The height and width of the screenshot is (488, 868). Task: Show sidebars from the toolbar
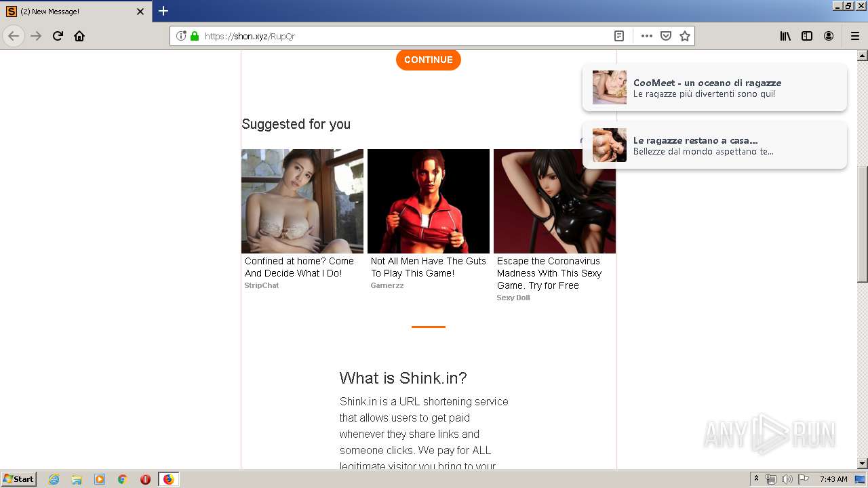pyautogui.click(x=807, y=36)
